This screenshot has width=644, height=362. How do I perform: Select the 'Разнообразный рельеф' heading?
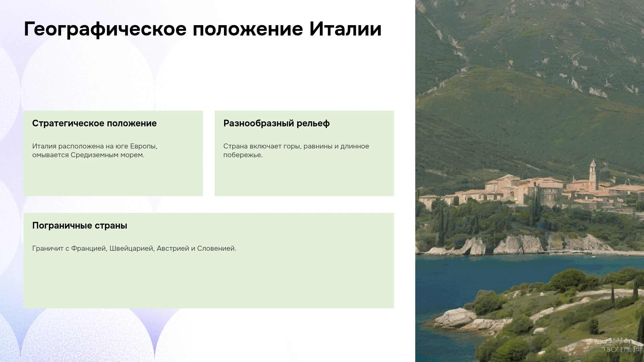[x=276, y=123]
